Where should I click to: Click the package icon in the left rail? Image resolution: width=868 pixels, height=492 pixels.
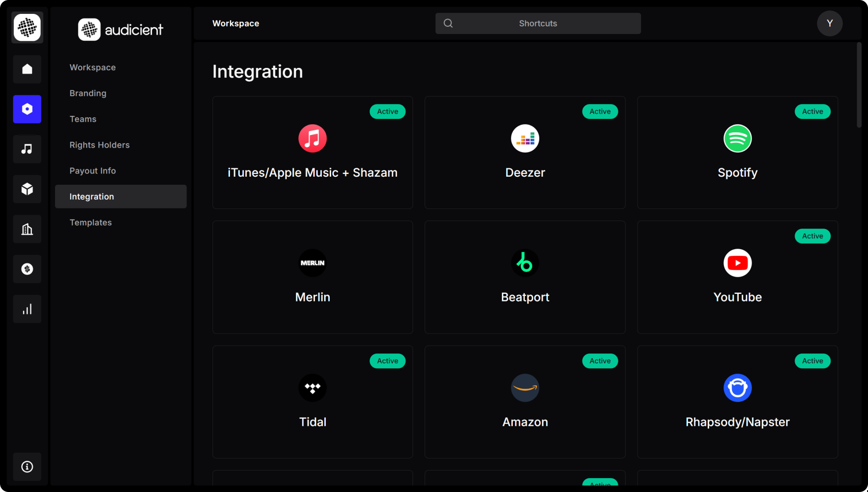[27, 189]
